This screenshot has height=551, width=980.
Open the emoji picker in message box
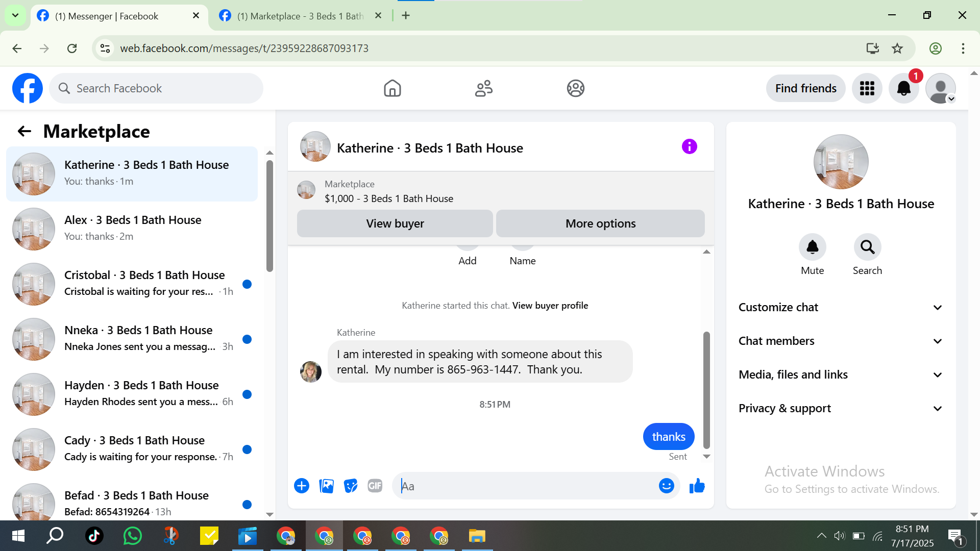pyautogui.click(x=666, y=486)
